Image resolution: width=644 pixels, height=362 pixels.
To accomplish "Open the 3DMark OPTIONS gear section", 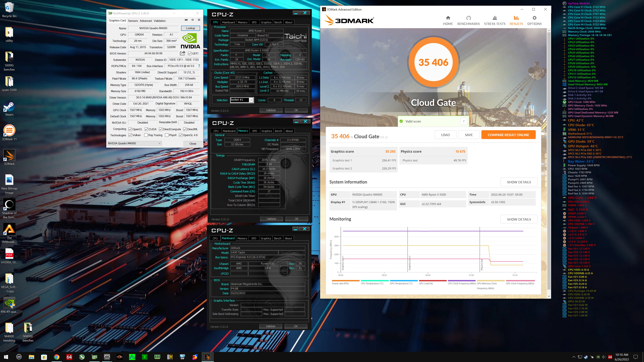I will (x=534, y=20).
